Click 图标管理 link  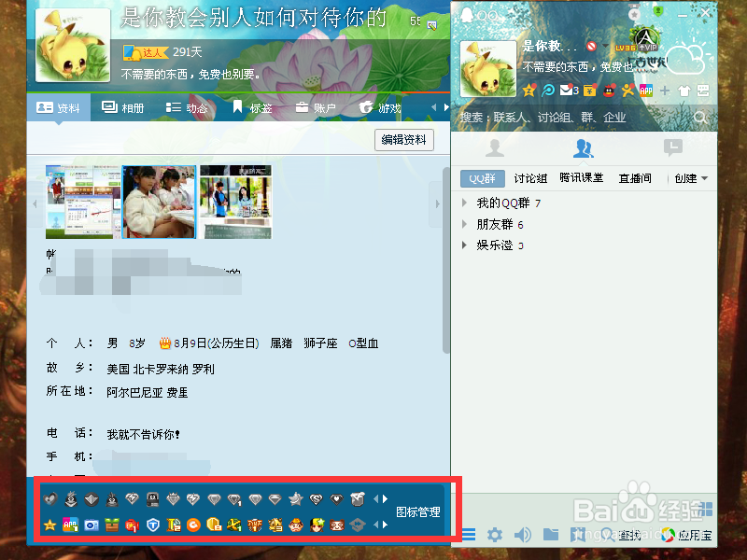click(x=417, y=511)
